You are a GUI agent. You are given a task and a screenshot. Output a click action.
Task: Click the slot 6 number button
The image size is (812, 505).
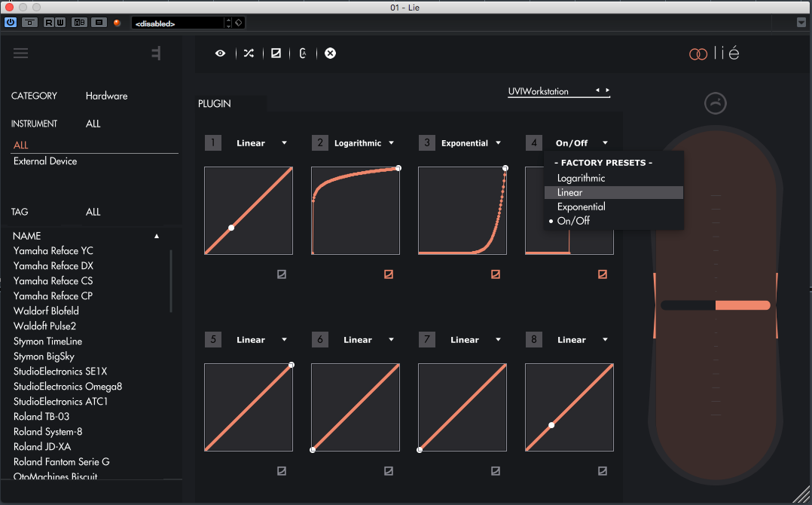point(320,340)
